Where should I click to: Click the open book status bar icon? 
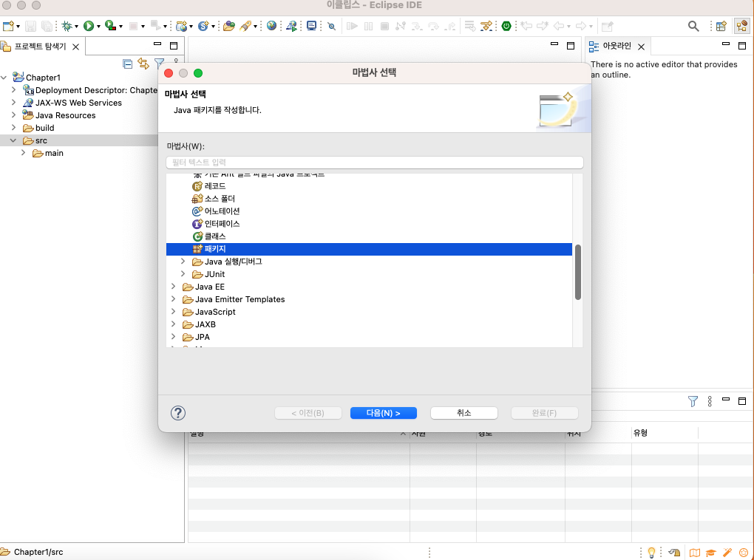pos(694,553)
